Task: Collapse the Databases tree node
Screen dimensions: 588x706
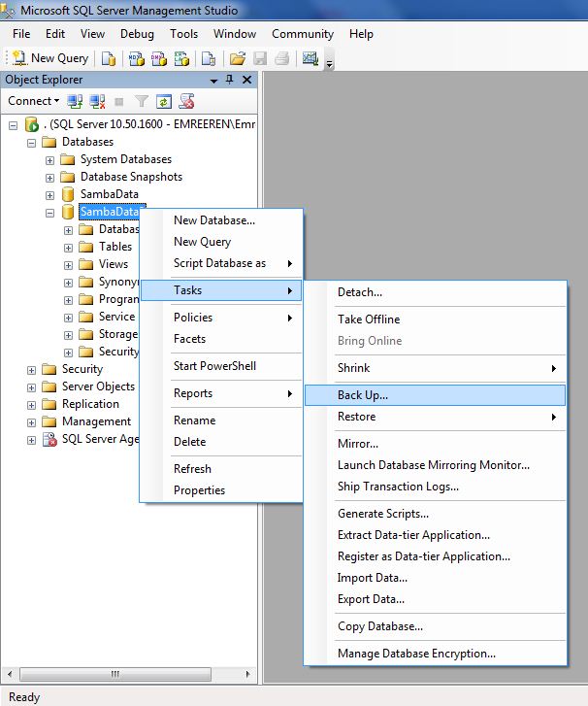Action: (32, 142)
